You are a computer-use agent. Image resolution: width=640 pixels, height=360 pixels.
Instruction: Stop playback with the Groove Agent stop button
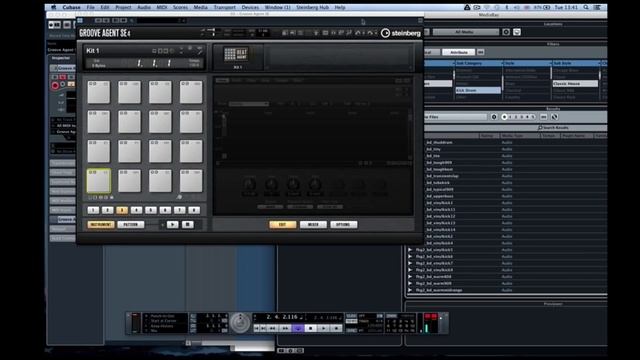[187, 224]
